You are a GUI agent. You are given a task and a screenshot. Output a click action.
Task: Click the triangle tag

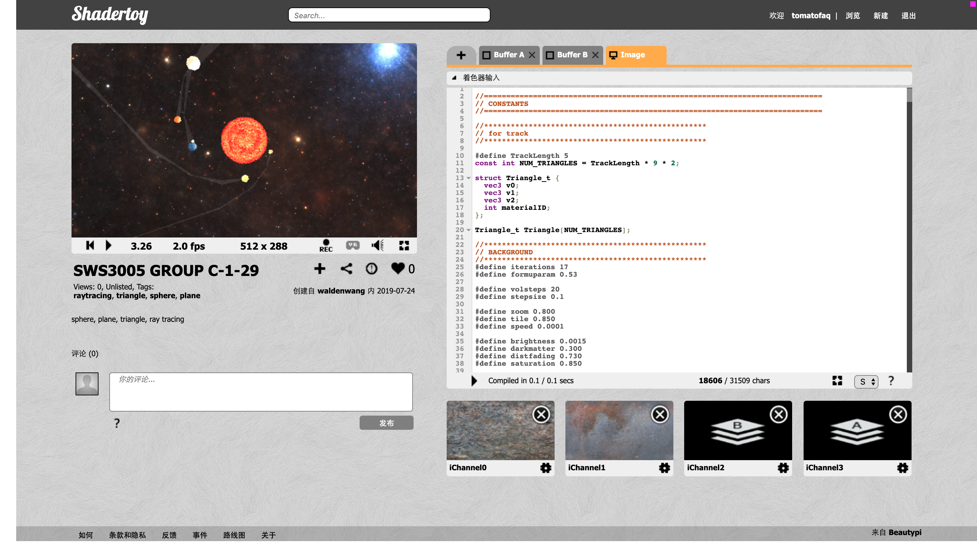coord(131,296)
